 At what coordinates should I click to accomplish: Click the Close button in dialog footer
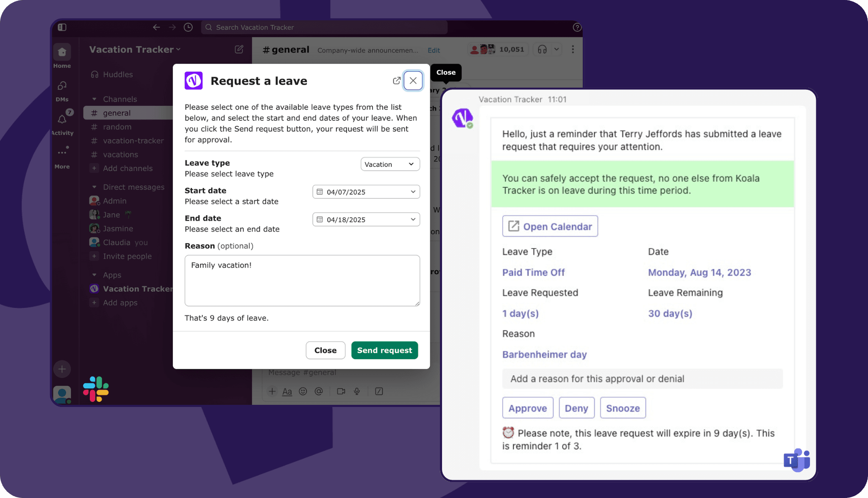click(x=325, y=350)
